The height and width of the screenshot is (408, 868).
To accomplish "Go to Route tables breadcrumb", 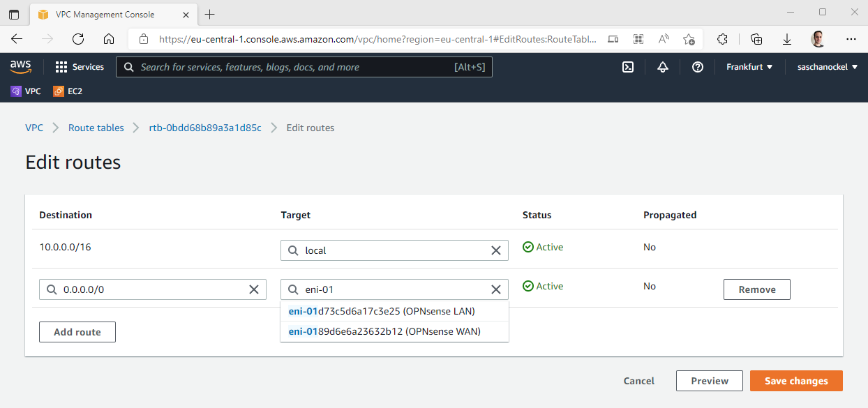I will tap(96, 128).
